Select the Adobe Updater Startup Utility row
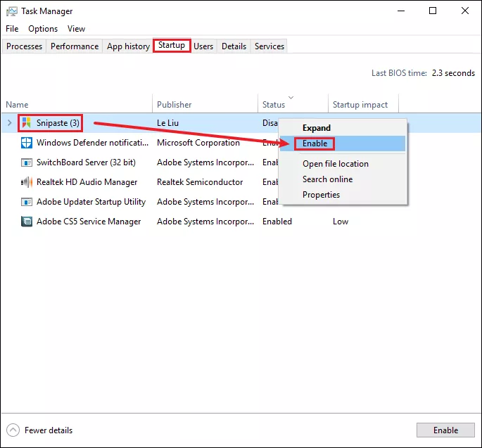This screenshot has width=482, height=448. click(x=91, y=202)
